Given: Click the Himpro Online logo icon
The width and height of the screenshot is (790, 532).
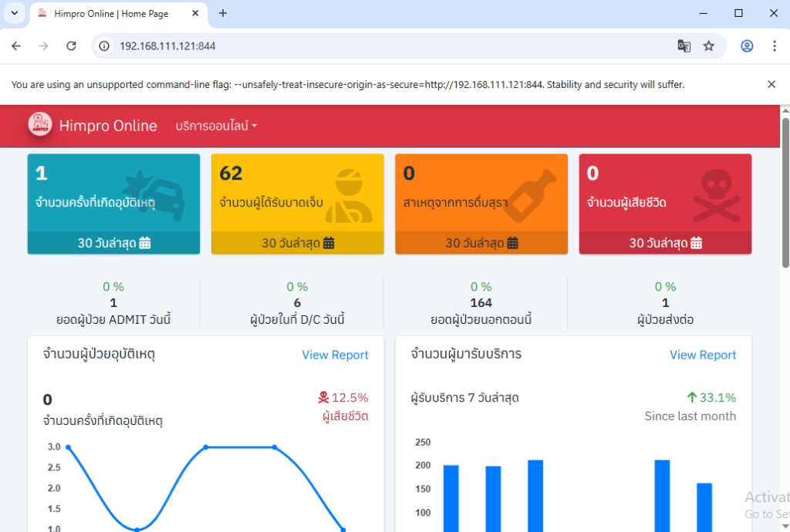Looking at the screenshot, I should click(40, 125).
